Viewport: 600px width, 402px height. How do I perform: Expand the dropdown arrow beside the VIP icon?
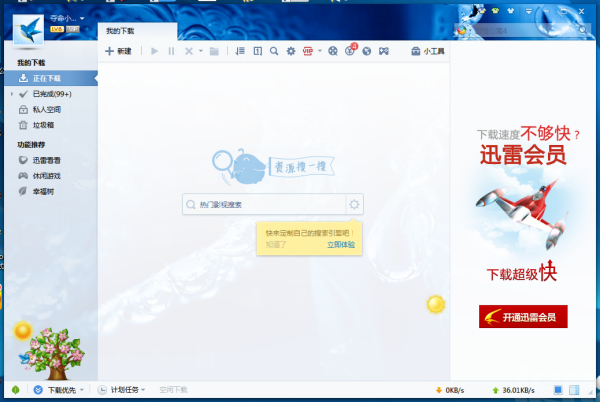click(x=320, y=50)
